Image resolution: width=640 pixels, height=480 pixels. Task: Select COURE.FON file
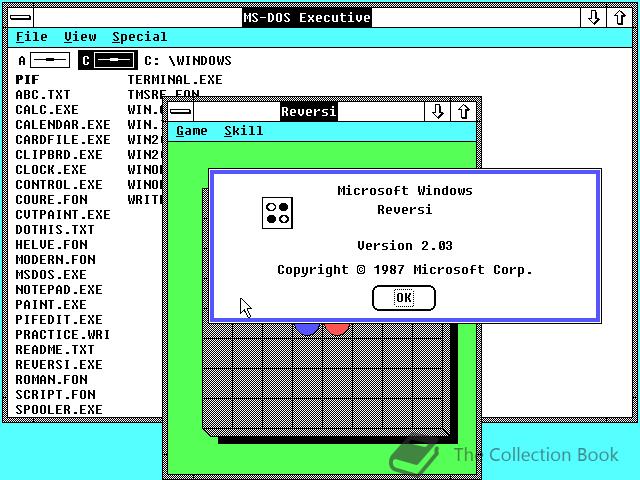point(51,200)
